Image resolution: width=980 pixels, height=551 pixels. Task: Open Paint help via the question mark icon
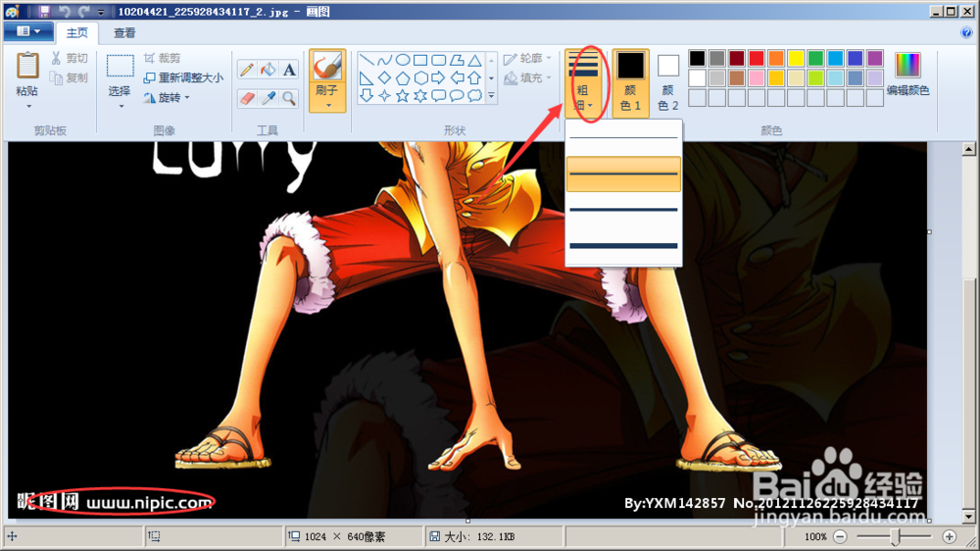(966, 32)
